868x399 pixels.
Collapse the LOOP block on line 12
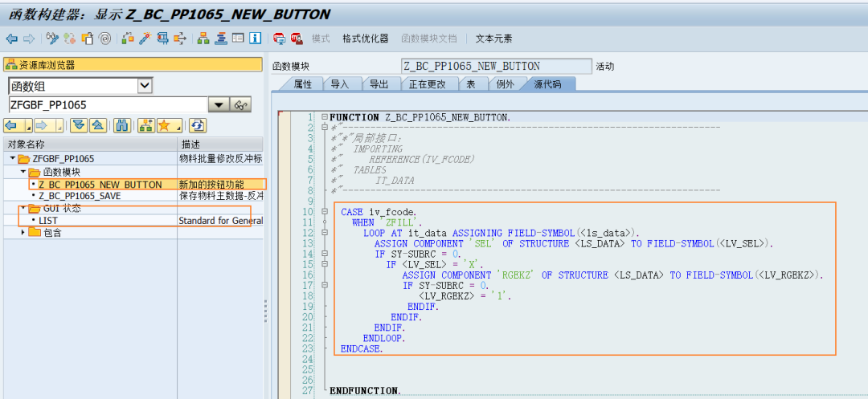coord(324,233)
